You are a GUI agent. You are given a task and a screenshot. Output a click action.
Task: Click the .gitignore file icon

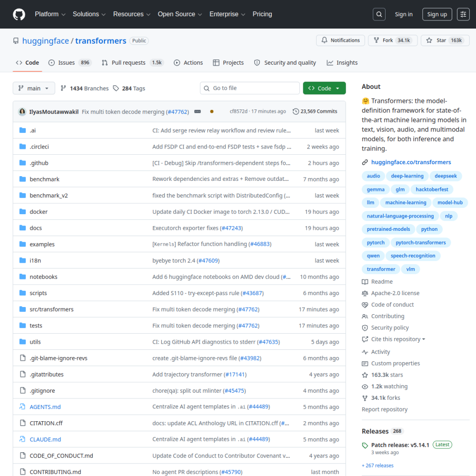[x=22, y=390]
